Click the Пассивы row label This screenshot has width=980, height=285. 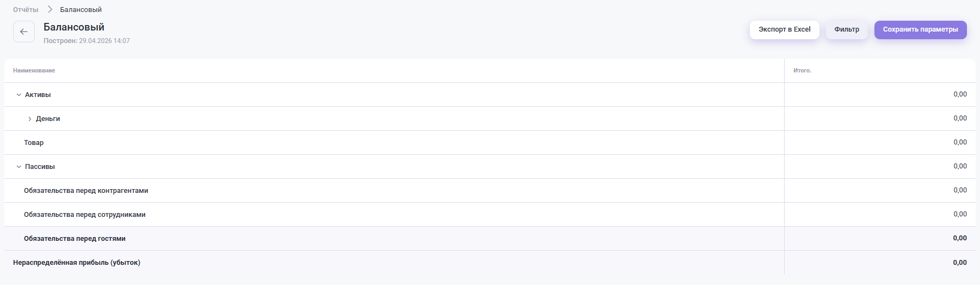coord(40,167)
